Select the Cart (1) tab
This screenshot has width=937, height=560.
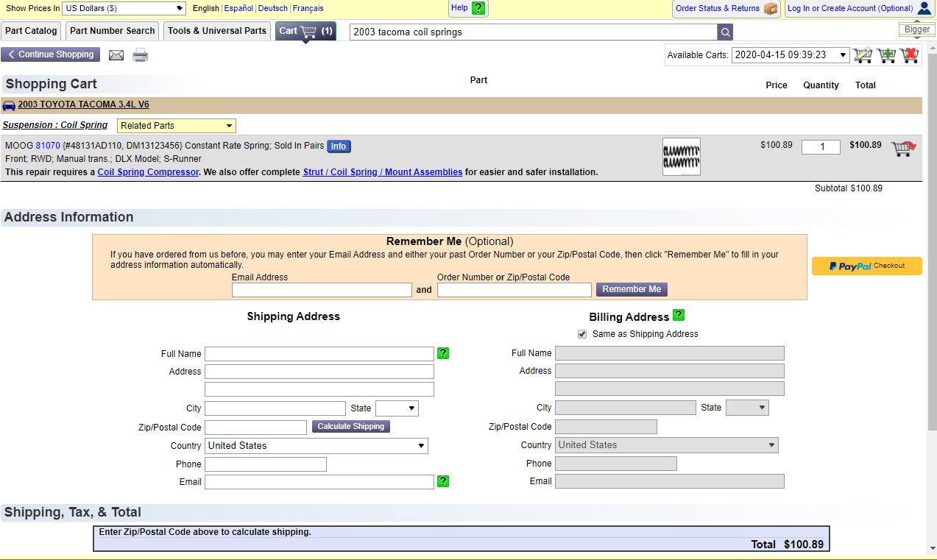(306, 31)
